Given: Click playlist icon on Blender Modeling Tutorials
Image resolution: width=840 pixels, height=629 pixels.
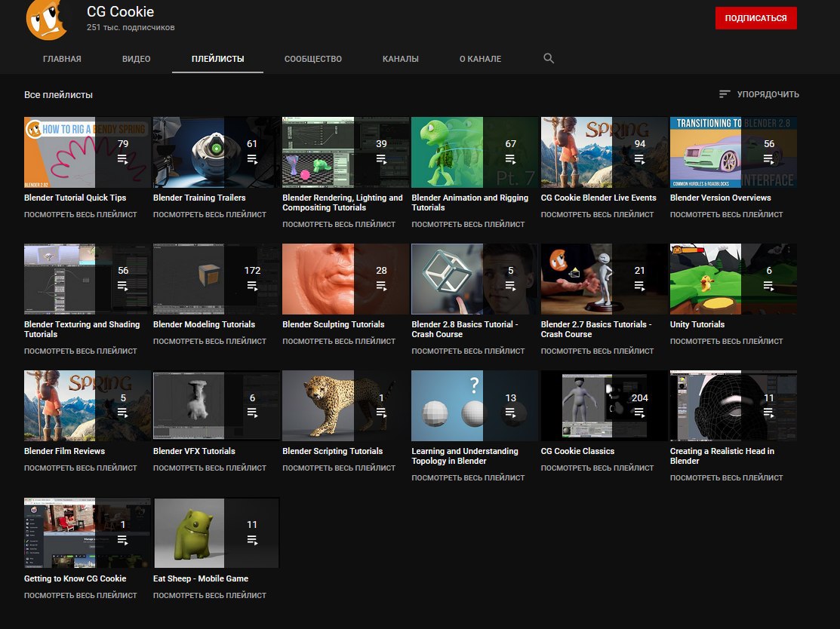Looking at the screenshot, I should point(252,287).
